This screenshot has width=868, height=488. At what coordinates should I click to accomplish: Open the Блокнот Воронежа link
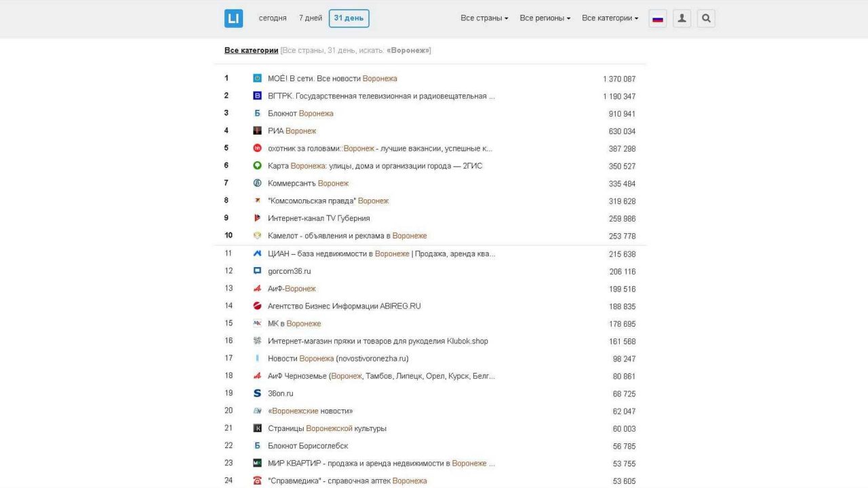pyautogui.click(x=300, y=114)
